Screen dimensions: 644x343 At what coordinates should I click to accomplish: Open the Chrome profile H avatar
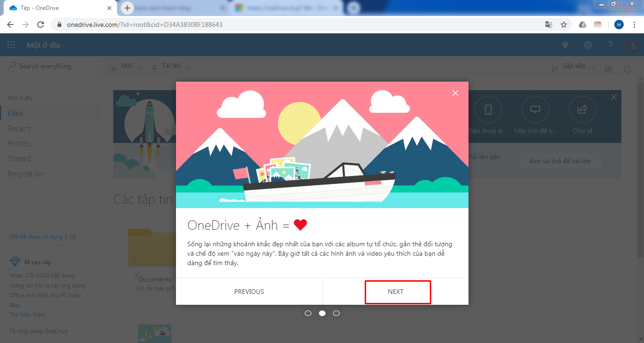click(619, 25)
